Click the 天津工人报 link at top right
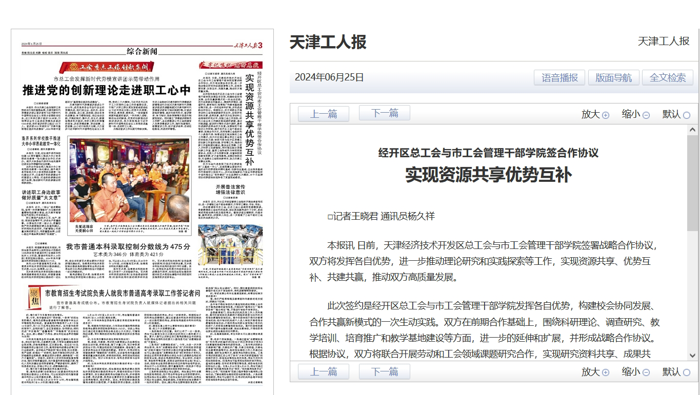The width and height of the screenshot is (700, 395). tap(663, 41)
